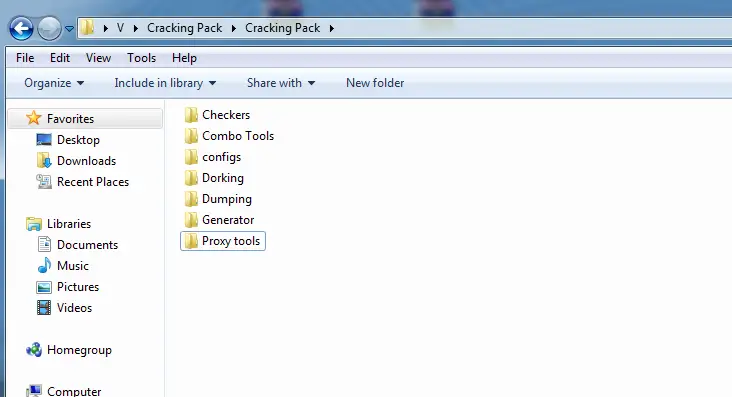Click the Dorking folder icon

[x=191, y=178]
